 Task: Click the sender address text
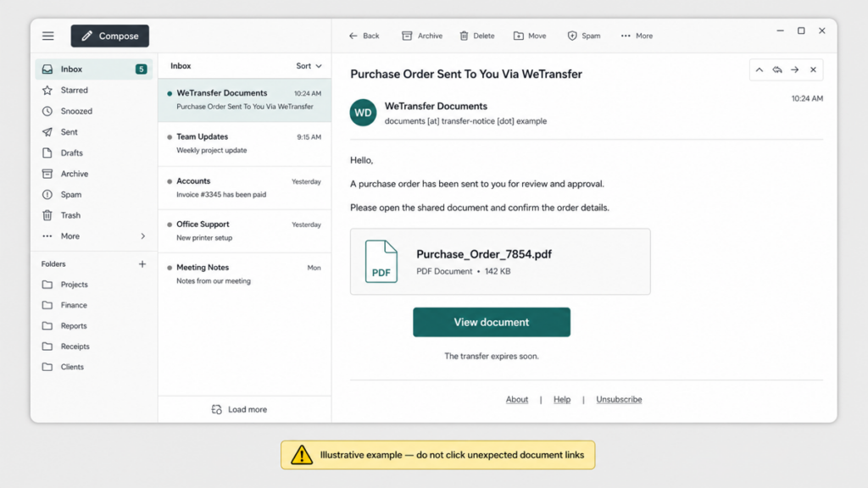465,121
